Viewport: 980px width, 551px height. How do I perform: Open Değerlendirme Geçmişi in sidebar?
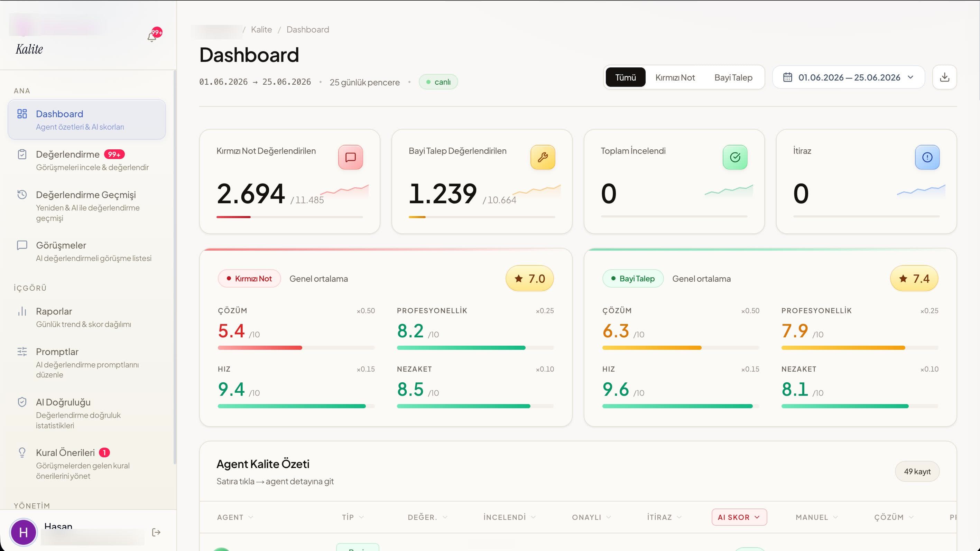(87, 206)
